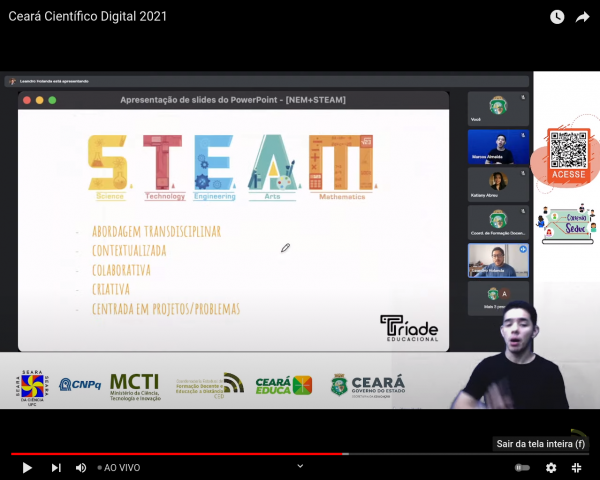
Task: Click the COLABORATIVA bullet text
Action: point(121,270)
